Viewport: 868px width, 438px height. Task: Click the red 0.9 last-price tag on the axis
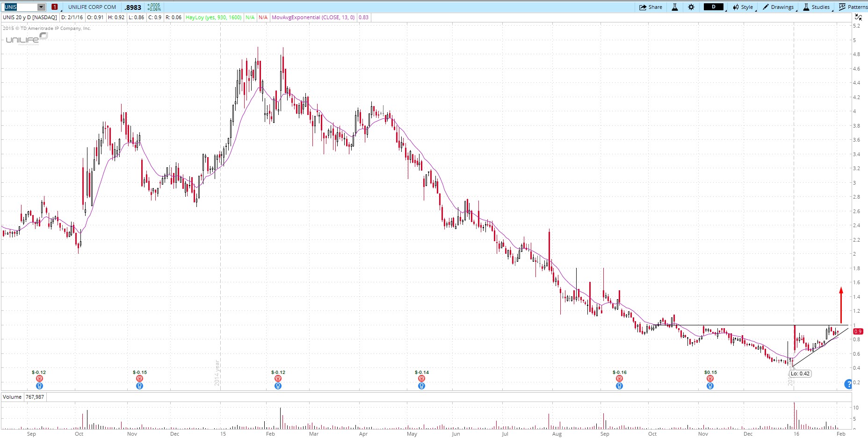tap(858, 331)
